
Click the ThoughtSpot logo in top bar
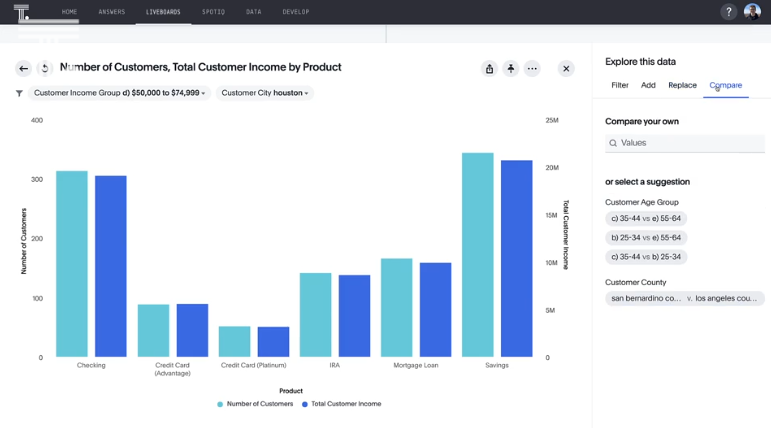[21, 12]
